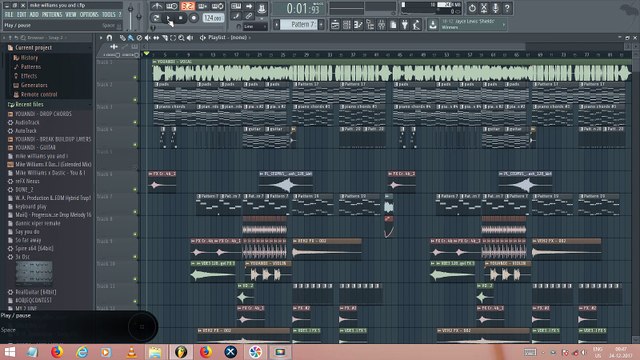Select the playlist slip tool
640x360 pixels.
(156, 38)
